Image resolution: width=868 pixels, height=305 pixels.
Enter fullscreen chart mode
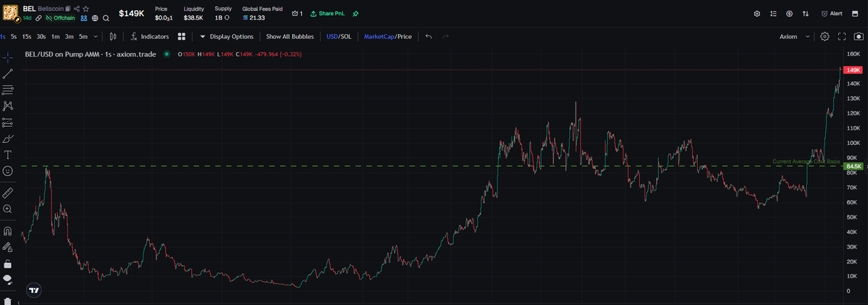[x=842, y=36]
